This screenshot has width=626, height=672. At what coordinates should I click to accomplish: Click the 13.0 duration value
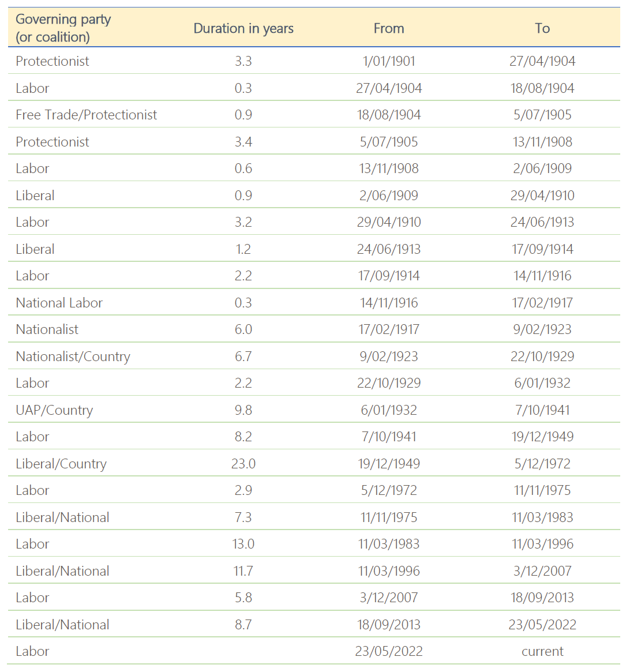tap(243, 544)
